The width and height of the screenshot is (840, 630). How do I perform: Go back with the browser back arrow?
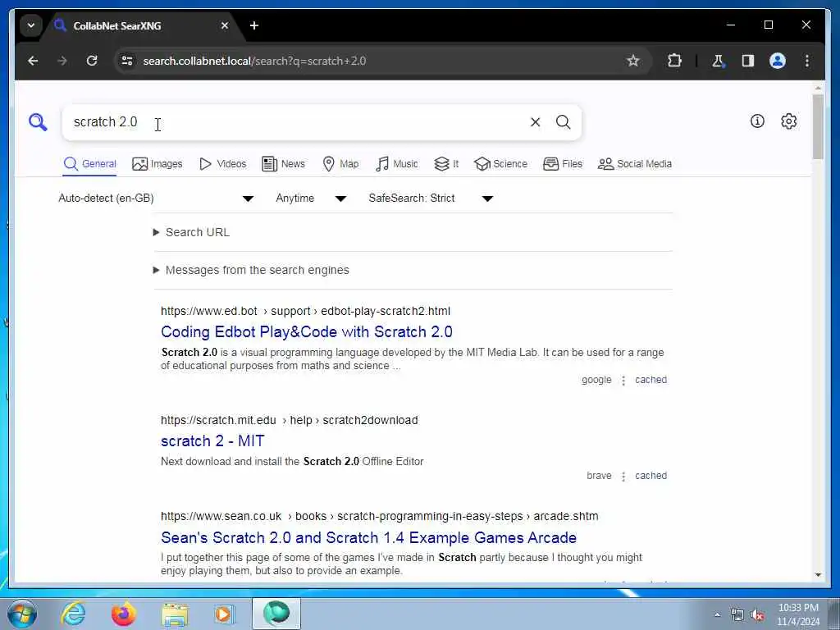33,61
